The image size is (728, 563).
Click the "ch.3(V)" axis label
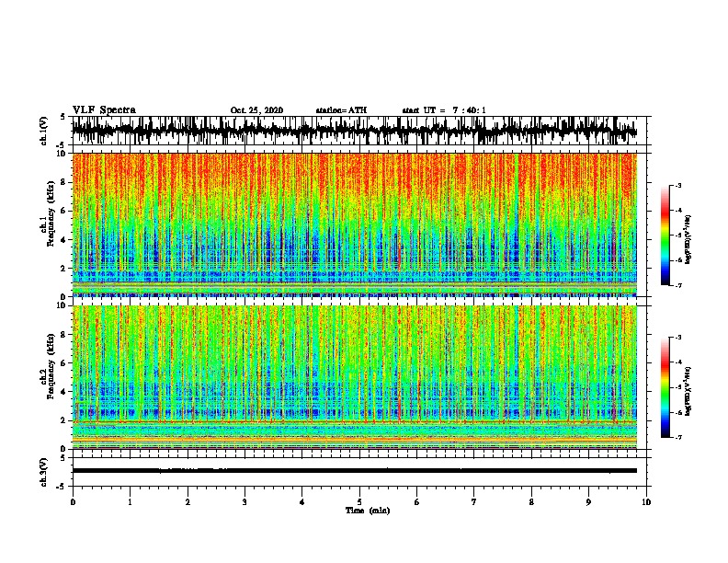coord(44,472)
